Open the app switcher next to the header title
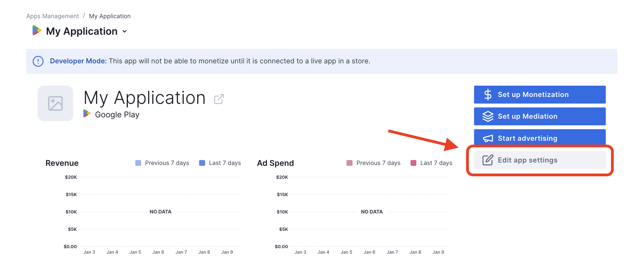The width and height of the screenshot is (644, 276). click(x=125, y=31)
